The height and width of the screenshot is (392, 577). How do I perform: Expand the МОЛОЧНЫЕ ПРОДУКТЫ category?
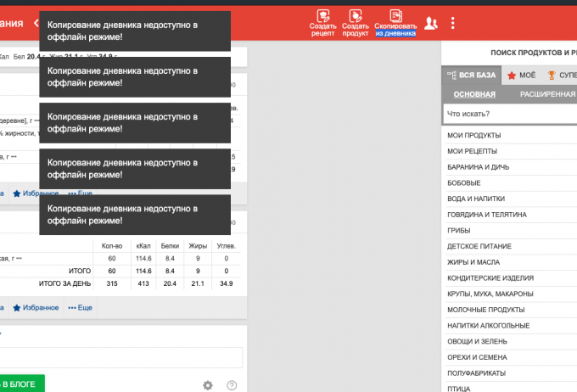point(485,310)
